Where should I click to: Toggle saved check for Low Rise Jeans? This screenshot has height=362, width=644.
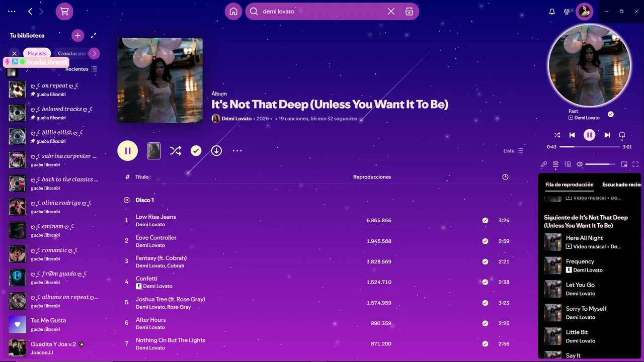(485, 220)
